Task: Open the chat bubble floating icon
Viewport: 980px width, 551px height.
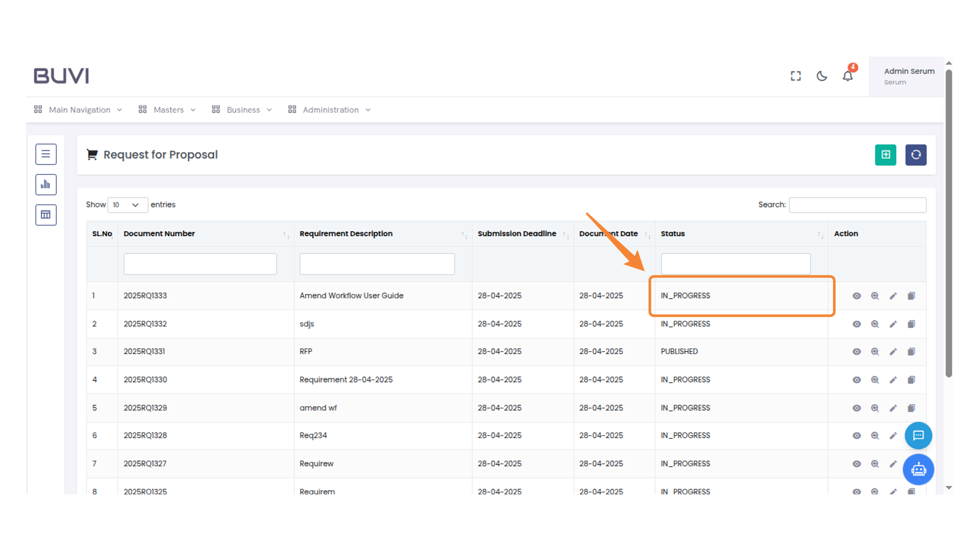Action: pyautogui.click(x=918, y=435)
